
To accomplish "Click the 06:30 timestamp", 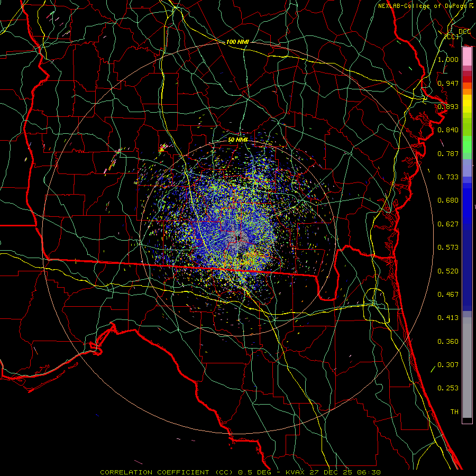I will pos(370,472).
